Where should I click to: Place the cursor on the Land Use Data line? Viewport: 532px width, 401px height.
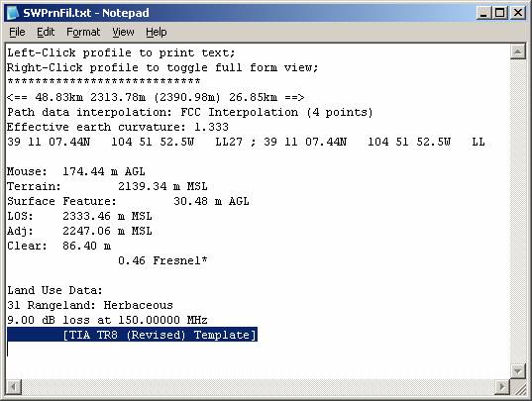point(54,290)
